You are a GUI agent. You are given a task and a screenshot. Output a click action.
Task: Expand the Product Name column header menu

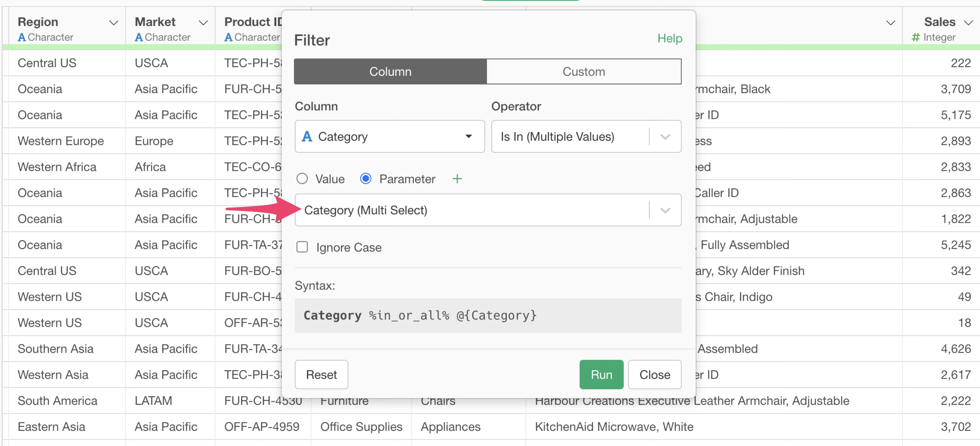(891, 23)
